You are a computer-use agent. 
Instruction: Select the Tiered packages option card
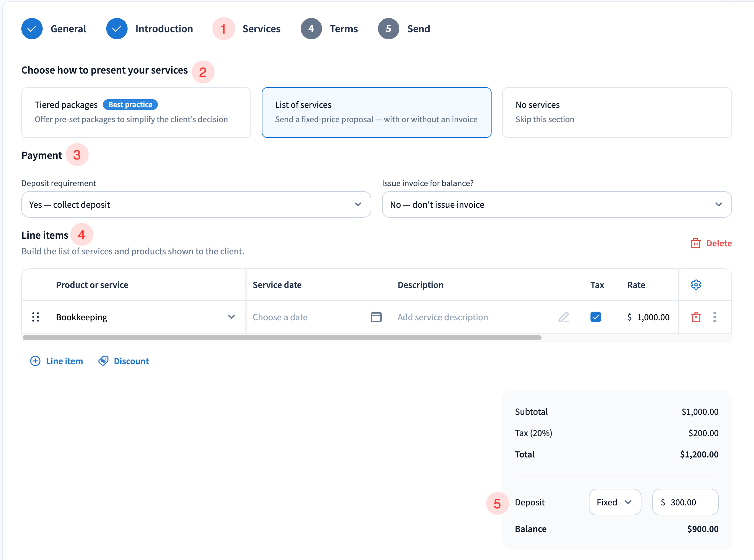tap(136, 113)
